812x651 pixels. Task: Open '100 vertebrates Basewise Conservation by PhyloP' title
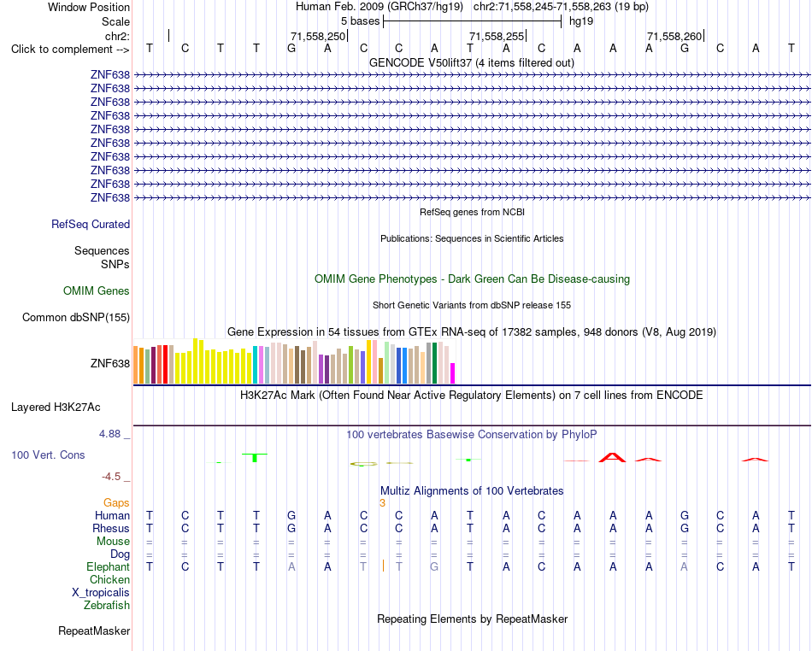tap(471, 435)
